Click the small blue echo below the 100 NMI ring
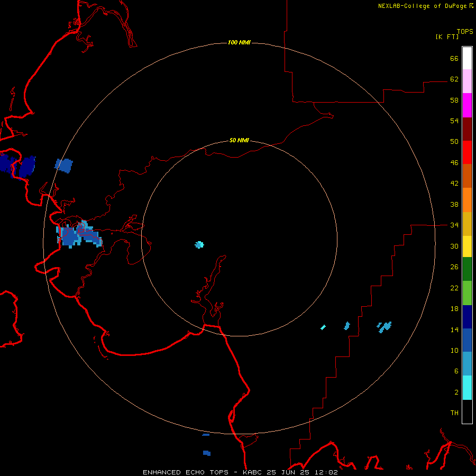This screenshot has height=476, width=476. tap(207, 453)
